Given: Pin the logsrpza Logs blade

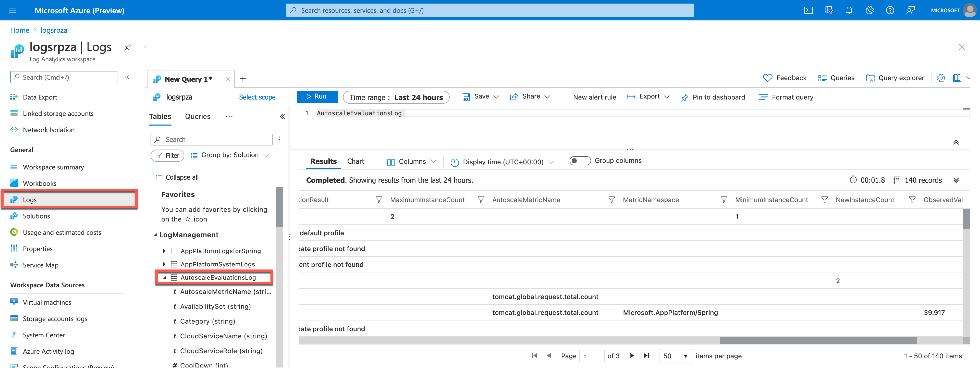Looking at the screenshot, I should pyautogui.click(x=128, y=47).
